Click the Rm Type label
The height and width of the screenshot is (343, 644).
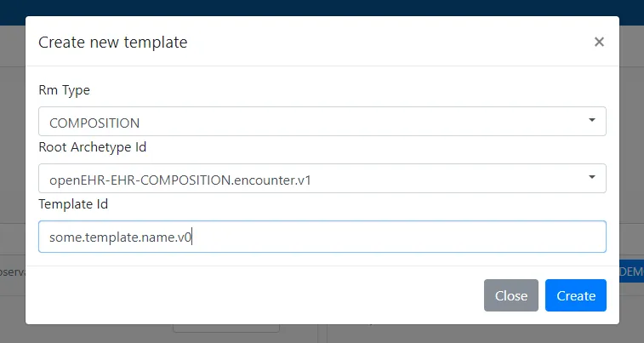(64, 89)
